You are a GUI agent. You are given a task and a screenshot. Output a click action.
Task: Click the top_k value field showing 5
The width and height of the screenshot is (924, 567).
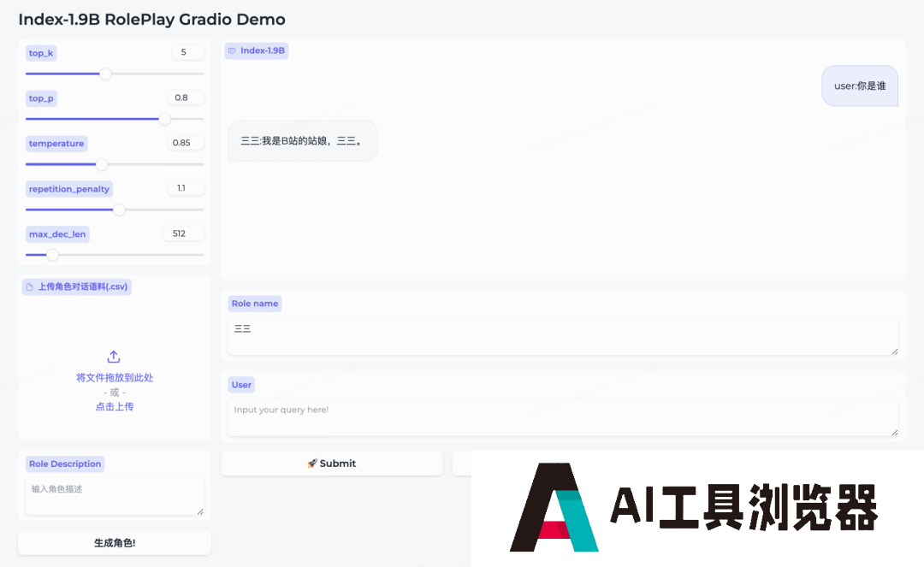[188, 52]
